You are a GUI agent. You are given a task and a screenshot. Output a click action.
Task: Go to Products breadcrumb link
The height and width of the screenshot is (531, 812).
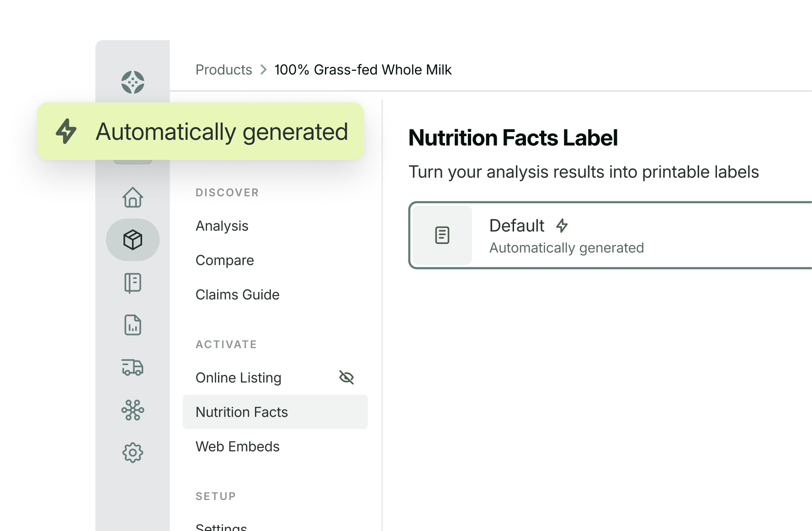tap(223, 69)
